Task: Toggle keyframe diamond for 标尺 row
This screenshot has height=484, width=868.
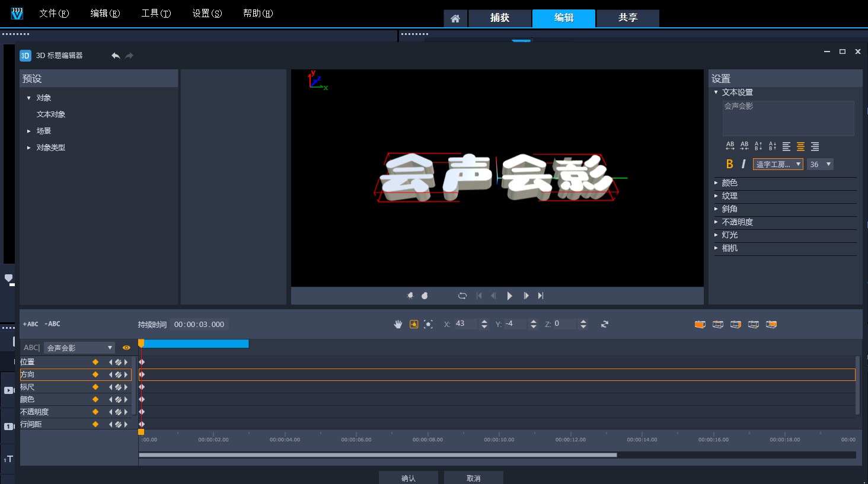Action: tap(95, 387)
